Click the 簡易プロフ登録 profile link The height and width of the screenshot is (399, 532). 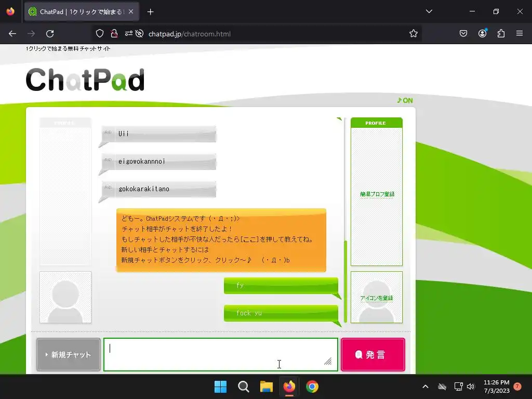pos(377,194)
